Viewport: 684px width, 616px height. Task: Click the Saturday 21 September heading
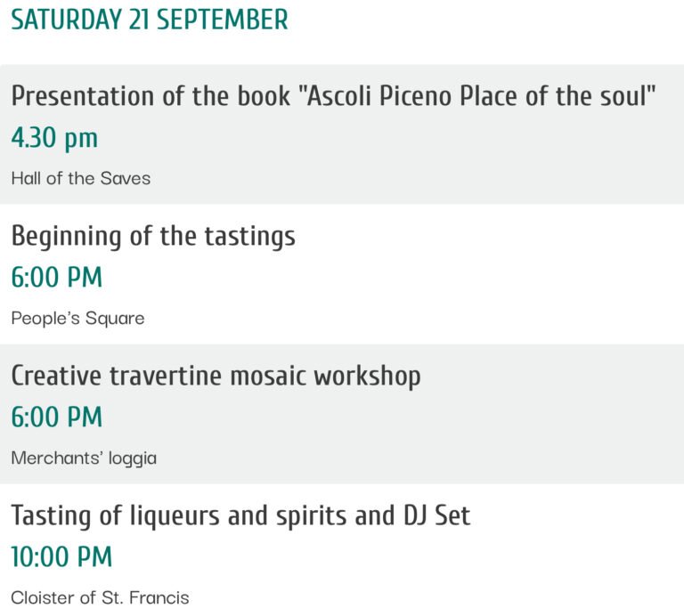(150, 20)
